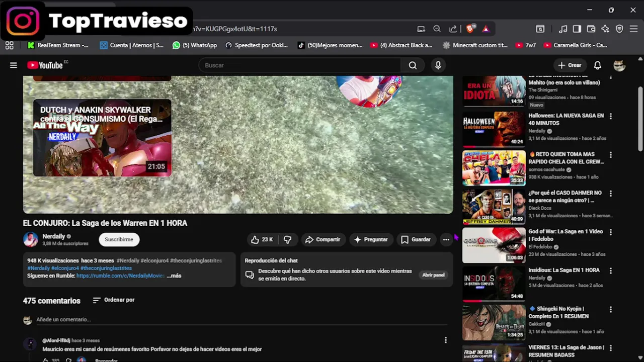The width and height of the screenshot is (644, 362).
Task: Click Abrir panel for chat replay
Action: 433,275
